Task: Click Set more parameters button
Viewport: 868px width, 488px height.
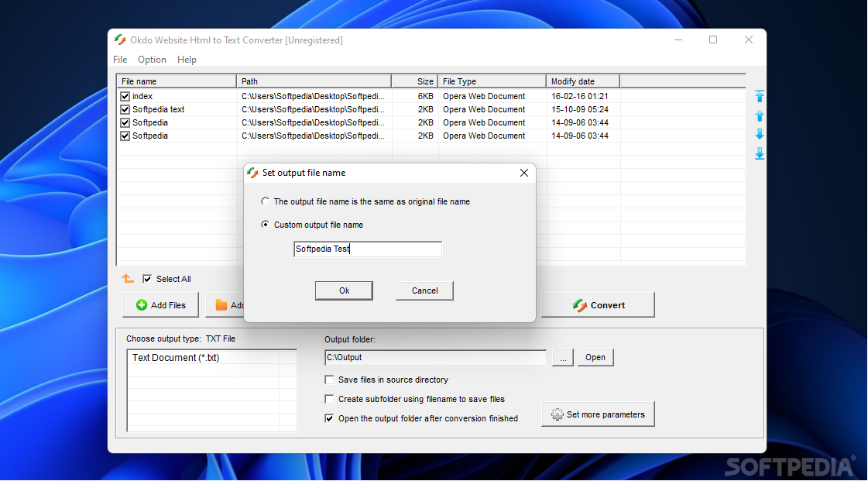Action: click(599, 414)
